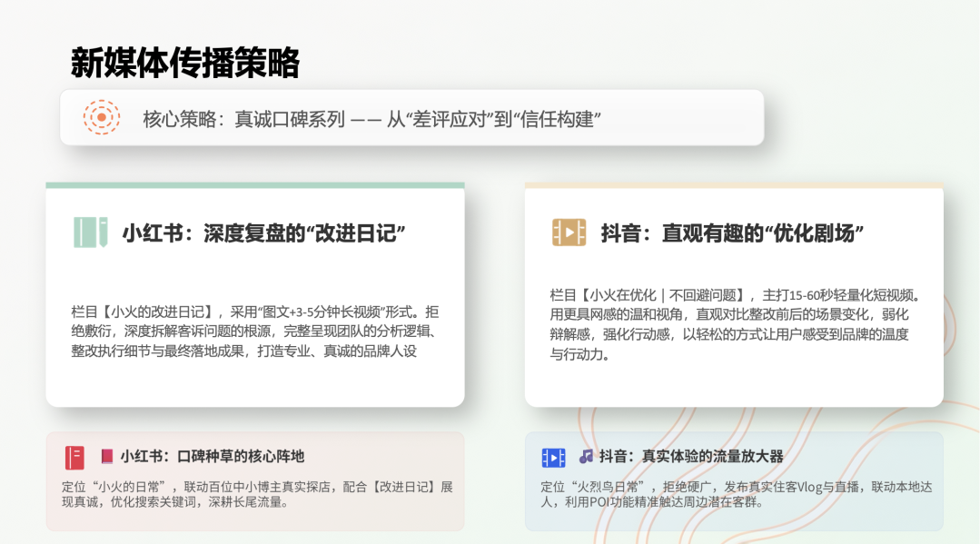Click the paragraph starting 栏目【小火在优化｜不回避问题】
980x544 pixels.
[735, 324]
